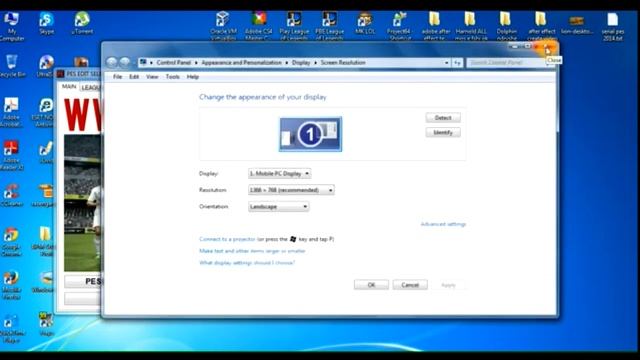Click the Appearance and Personalization breadcrumb

pyautogui.click(x=241, y=63)
